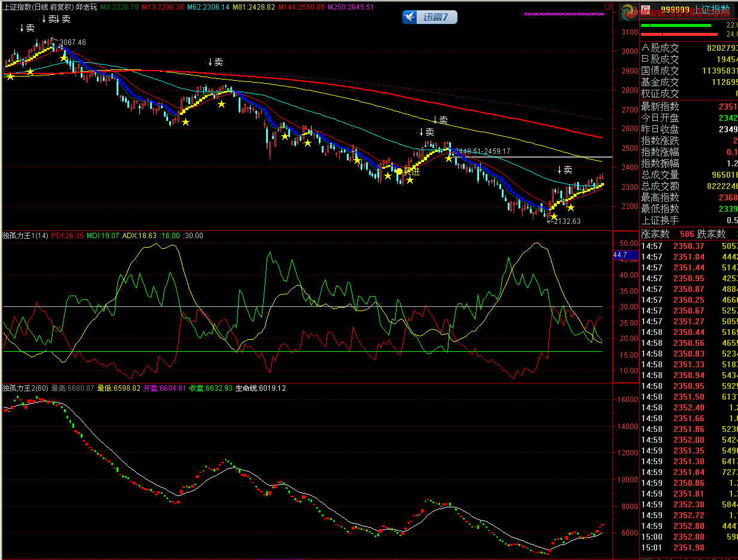
Task: Click the red G icon beside code 999999
Action: (x=646, y=10)
